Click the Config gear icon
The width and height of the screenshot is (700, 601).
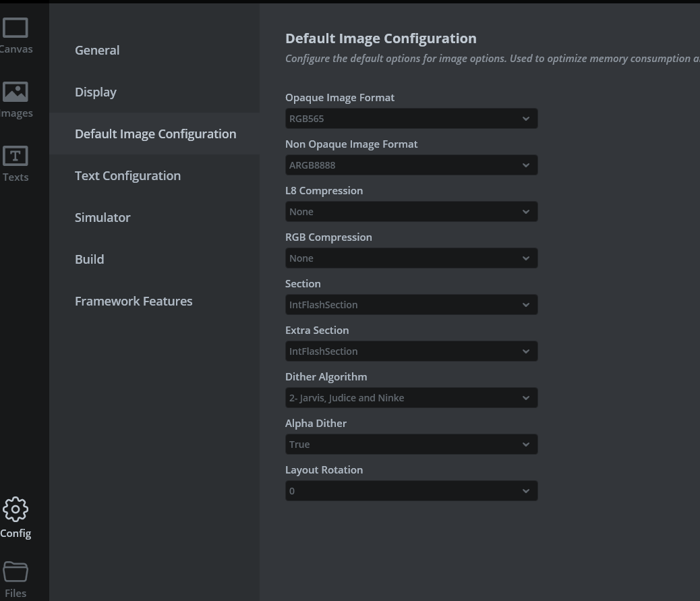coord(16,510)
